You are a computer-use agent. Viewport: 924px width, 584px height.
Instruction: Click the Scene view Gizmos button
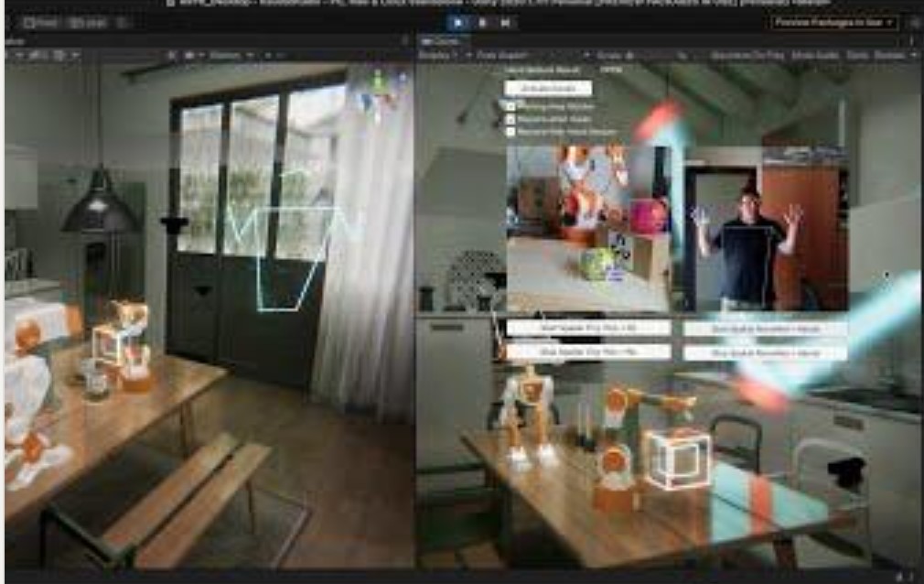click(224, 56)
